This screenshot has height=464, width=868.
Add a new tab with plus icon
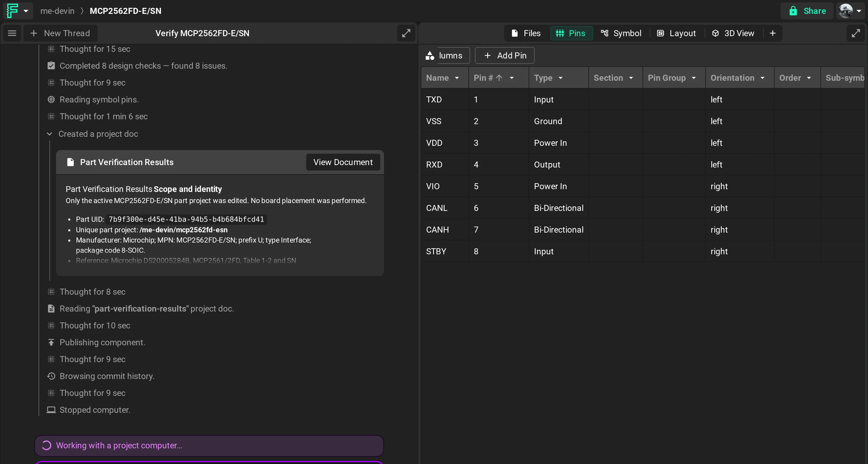pyautogui.click(x=773, y=33)
